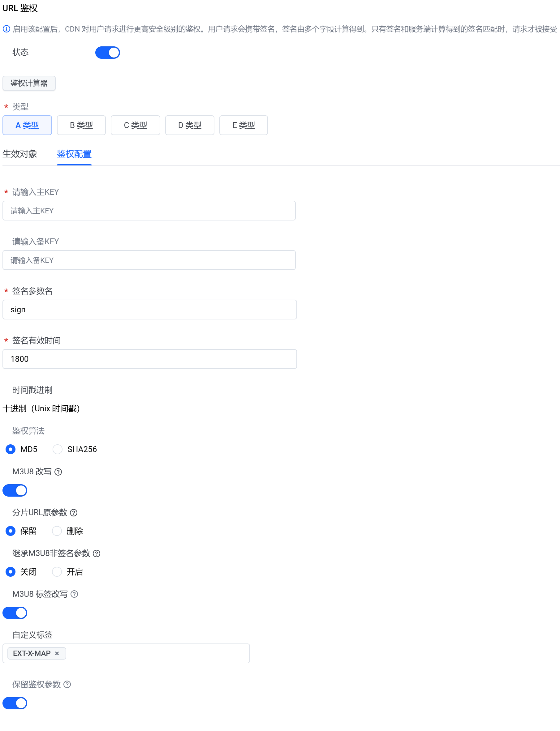This screenshot has height=731, width=560.
Task: Click the 请输入主KEY input field
Action: tap(149, 210)
